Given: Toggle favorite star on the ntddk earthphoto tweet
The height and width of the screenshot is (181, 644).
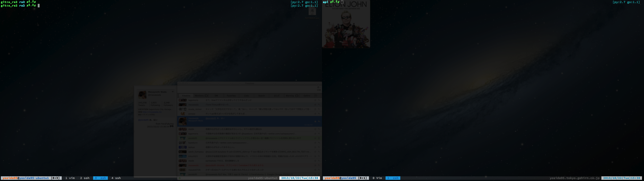Looking at the screenshot, I should [x=315, y=161].
